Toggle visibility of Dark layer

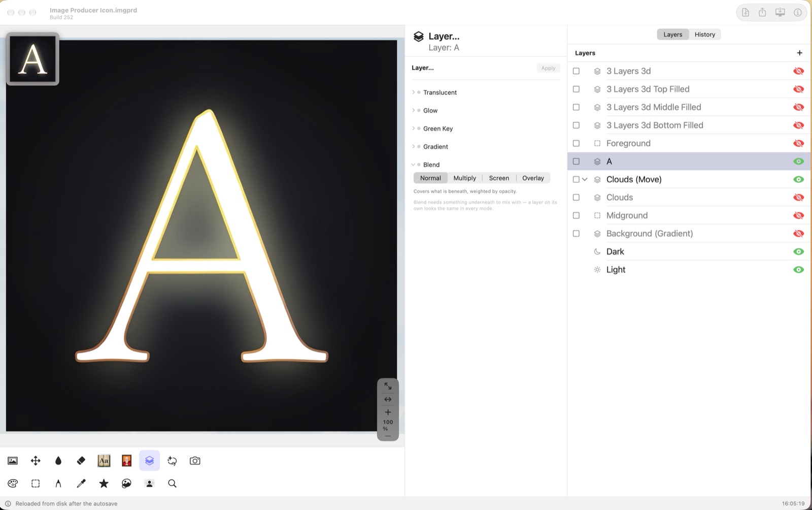coord(798,251)
